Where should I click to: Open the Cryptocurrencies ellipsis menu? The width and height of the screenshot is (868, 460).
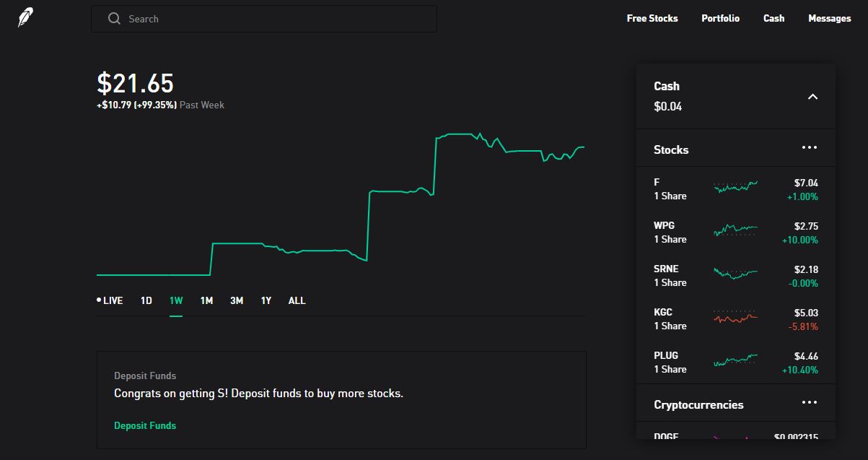pyautogui.click(x=809, y=402)
